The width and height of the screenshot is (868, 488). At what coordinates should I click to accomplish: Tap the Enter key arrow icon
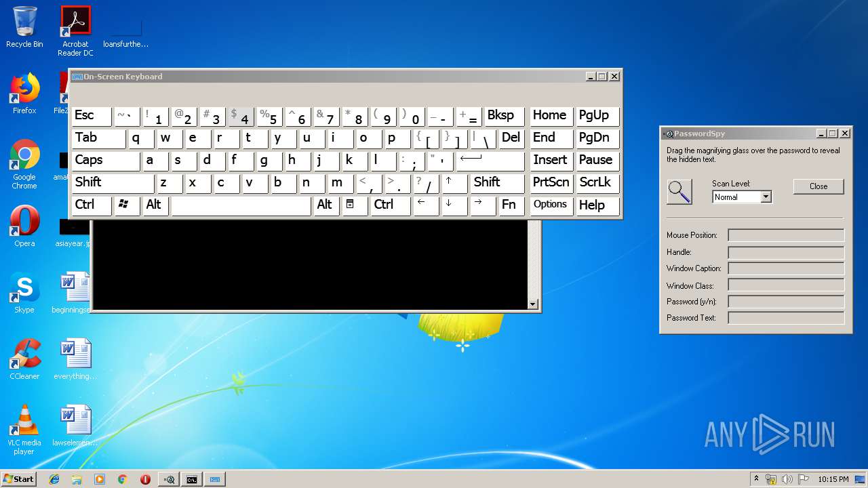coord(490,161)
